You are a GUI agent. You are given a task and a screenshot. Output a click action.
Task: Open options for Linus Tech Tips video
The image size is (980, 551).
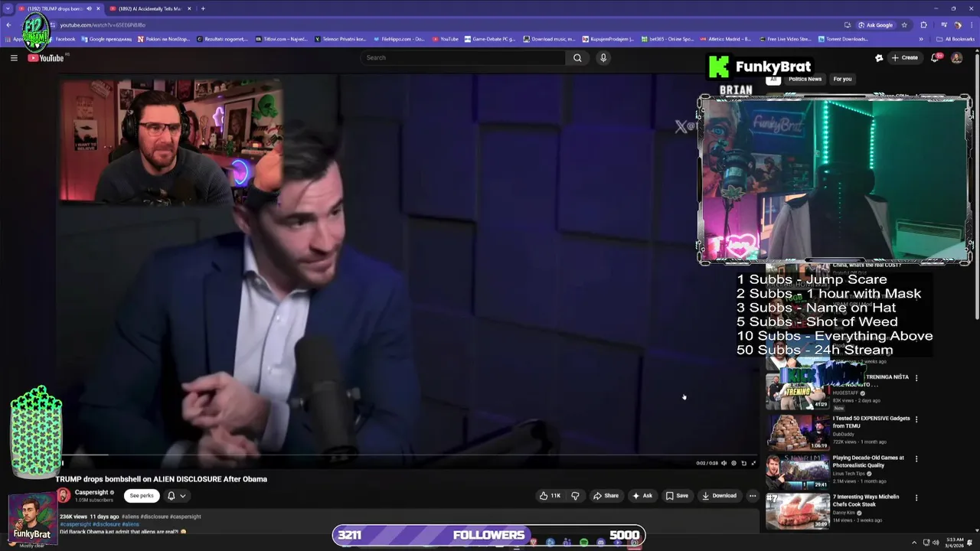click(x=916, y=458)
